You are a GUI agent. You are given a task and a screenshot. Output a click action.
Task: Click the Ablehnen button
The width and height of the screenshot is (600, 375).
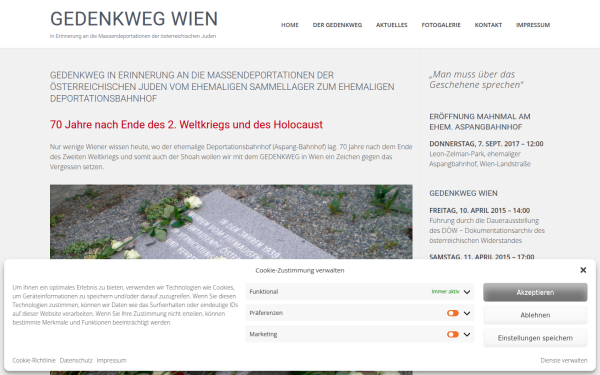click(x=535, y=315)
